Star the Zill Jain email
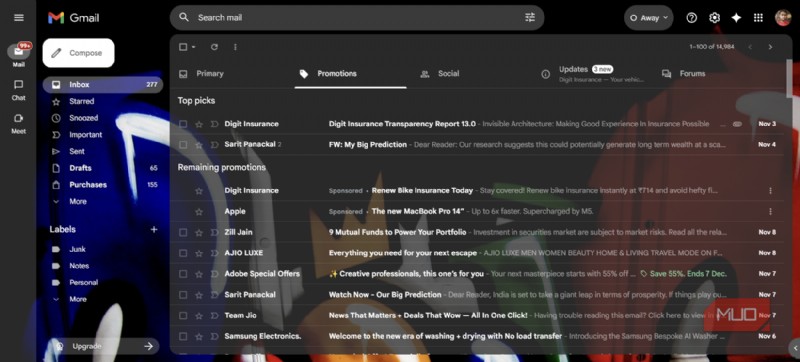800x362 pixels. click(x=199, y=232)
